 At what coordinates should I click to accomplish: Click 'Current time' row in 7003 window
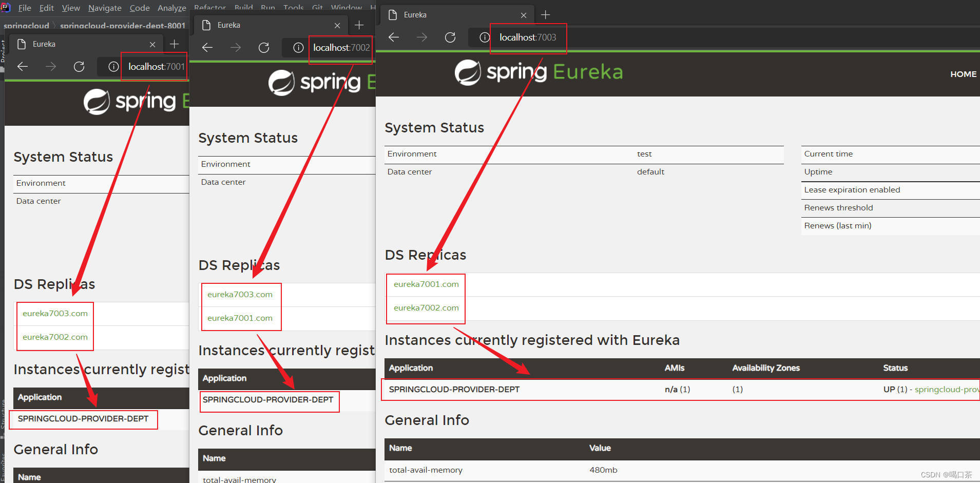[891, 154]
